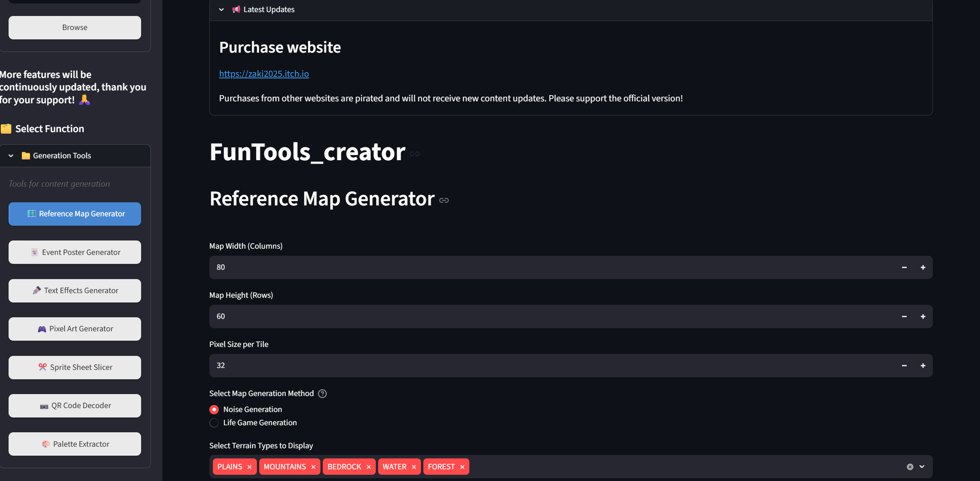Click the Select Function folder icon
The image size is (980, 481).
tap(6, 129)
